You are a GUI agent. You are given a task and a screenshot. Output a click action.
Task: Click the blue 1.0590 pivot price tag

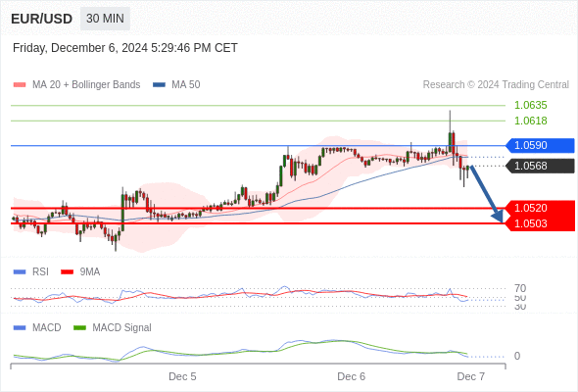540,145
